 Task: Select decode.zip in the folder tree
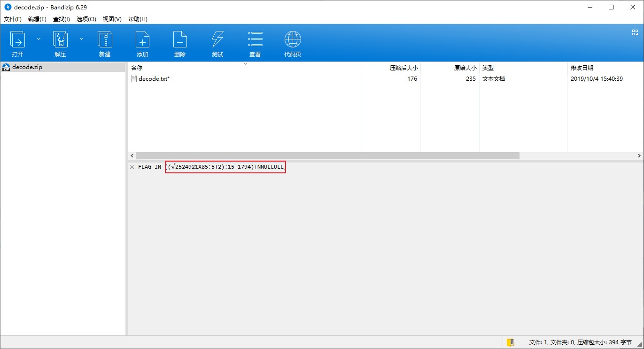tap(27, 67)
